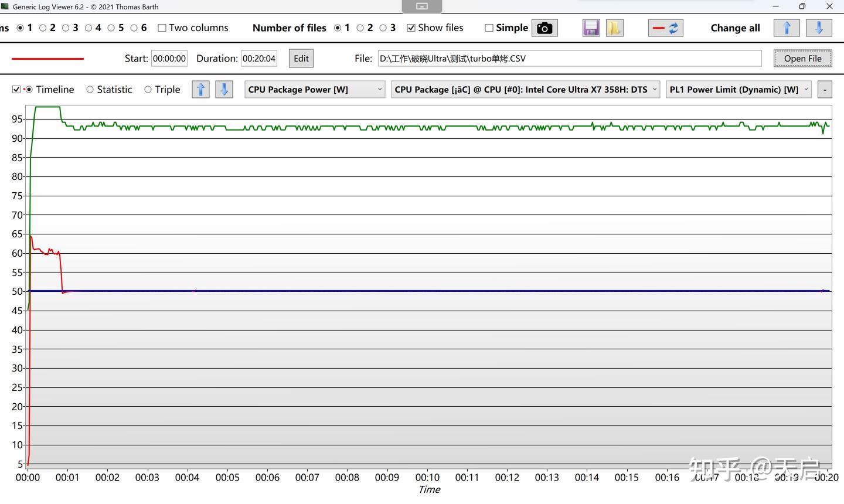Click the minus button beside PL1 dropdown
844x504 pixels.
(x=825, y=90)
